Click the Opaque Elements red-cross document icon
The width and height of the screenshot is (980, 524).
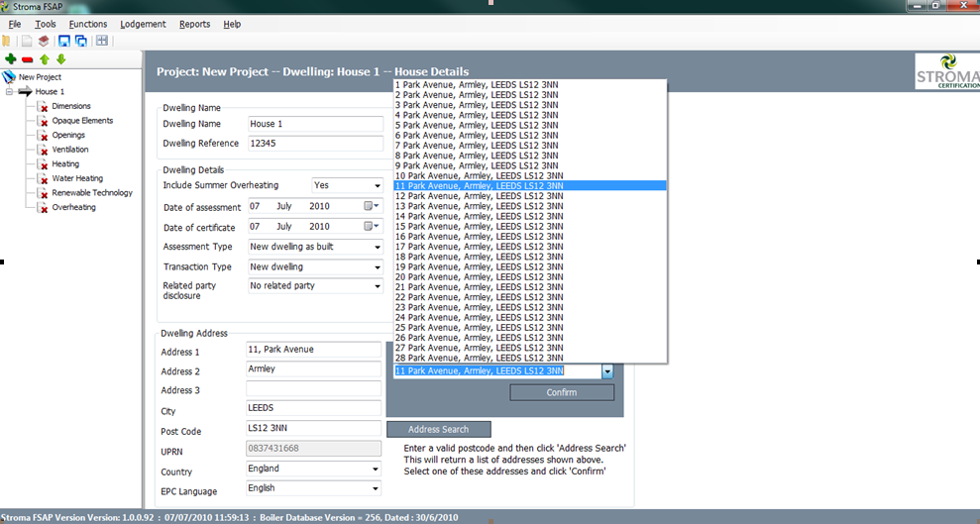point(43,121)
